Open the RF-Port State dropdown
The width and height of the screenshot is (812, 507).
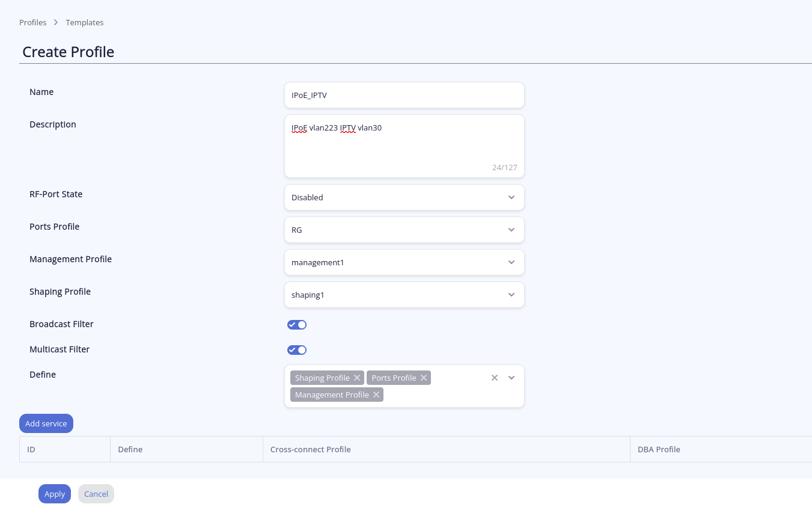[404, 197]
